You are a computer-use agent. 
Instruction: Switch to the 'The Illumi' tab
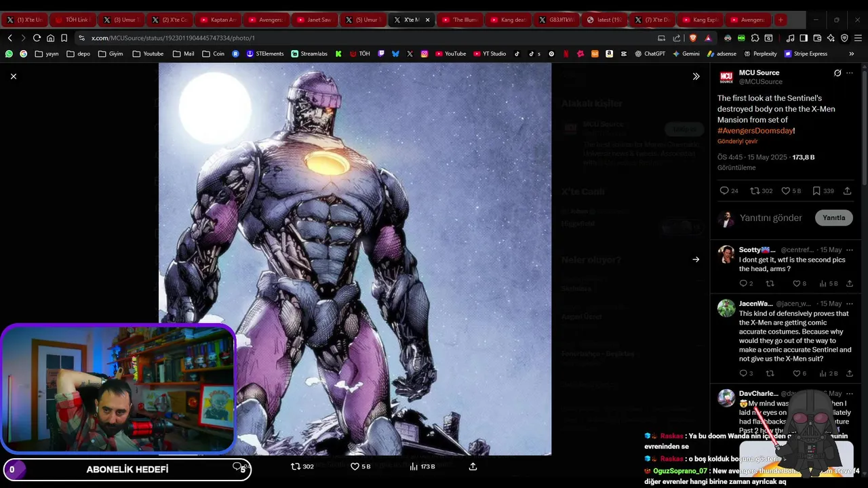pyautogui.click(x=460, y=20)
